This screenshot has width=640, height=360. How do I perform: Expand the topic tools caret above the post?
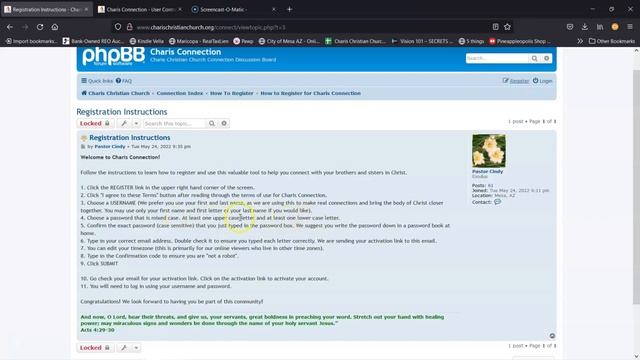136,123
